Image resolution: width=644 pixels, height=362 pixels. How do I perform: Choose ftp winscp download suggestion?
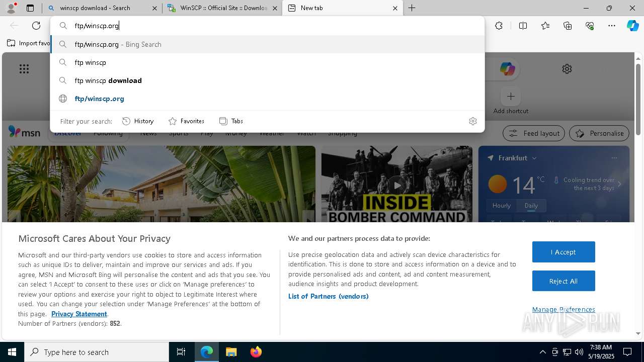pyautogui.click(x=267, y=80)
